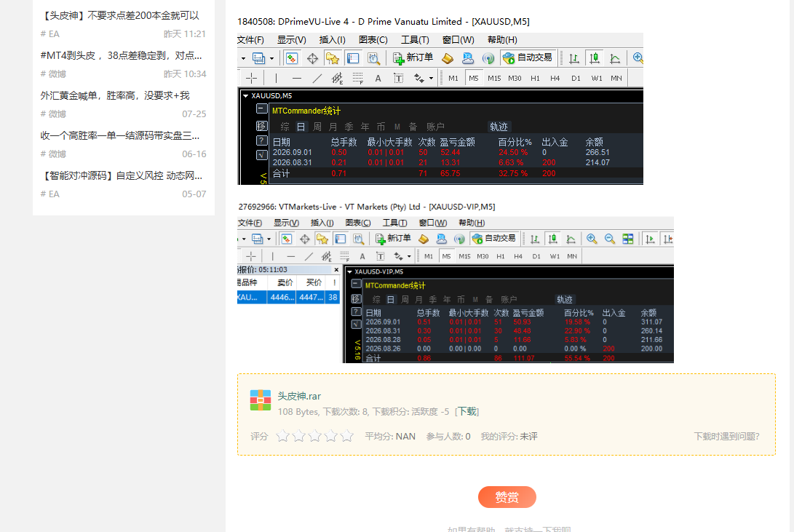Select XAU row in VTMarkets market watch
The height and width of the screenshot is (532, 794).
(288, 297)
